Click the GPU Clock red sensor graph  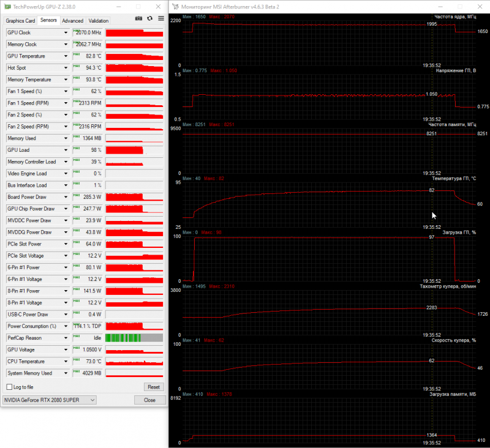pyautogui.click(x=134, y=32)
